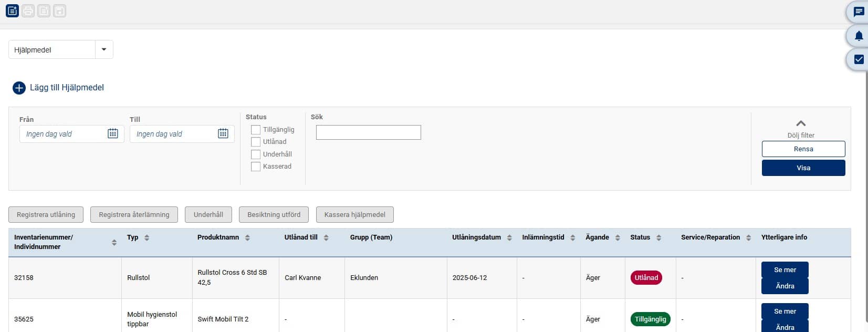Click the greyed-out print icon
This screenshot has width=868, height=332.
28,11
